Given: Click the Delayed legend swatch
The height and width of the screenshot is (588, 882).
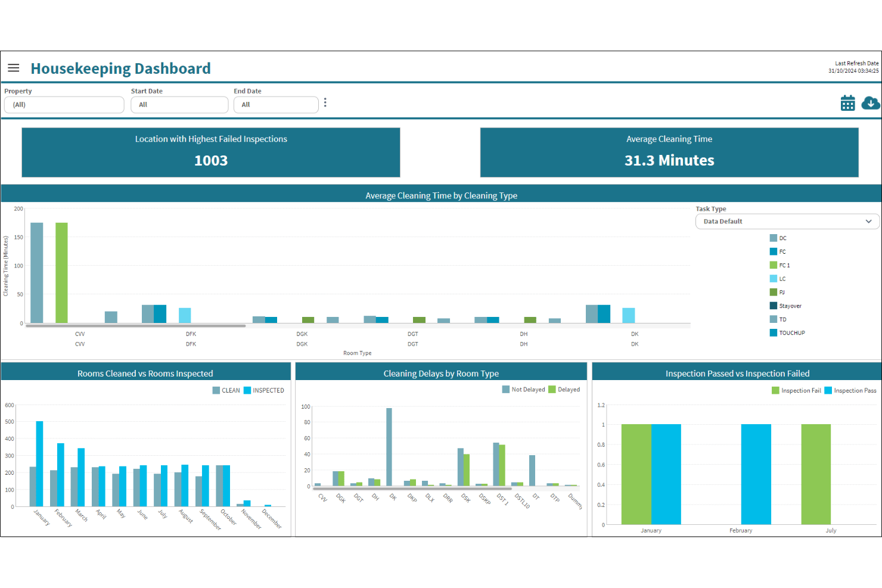Looking at the screenshot, I should point(552,390).
